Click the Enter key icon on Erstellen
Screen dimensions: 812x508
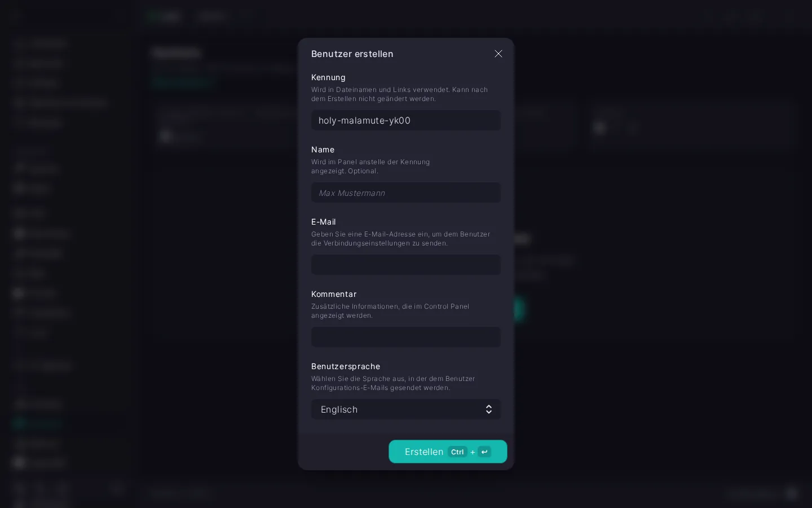pos(484,452)
